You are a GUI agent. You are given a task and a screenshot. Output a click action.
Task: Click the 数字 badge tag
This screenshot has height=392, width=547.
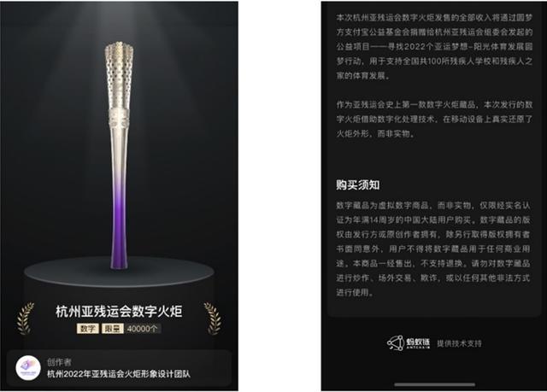point(87,329)
